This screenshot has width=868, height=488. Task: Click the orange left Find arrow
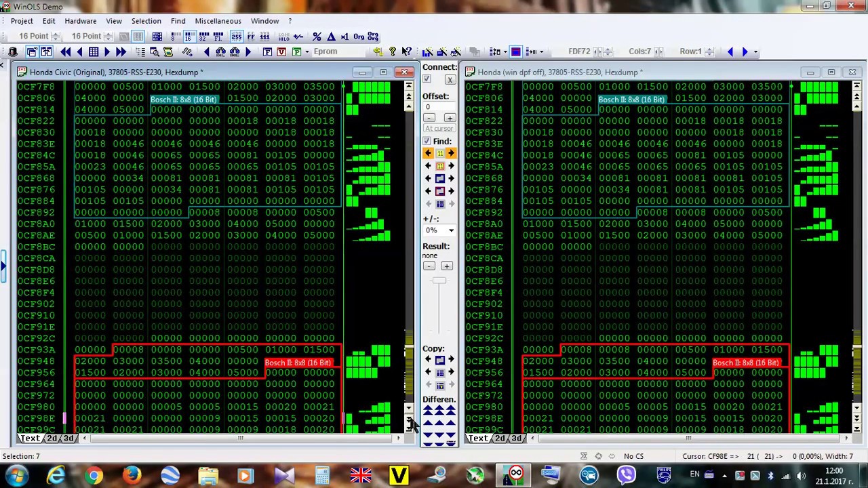click(x=428, y=153)
